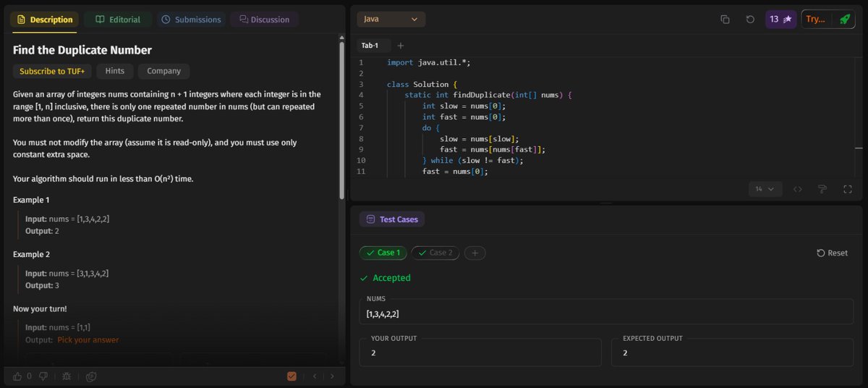Like the problem with thumbs up
868x388 pixels.
pos(17,376)
